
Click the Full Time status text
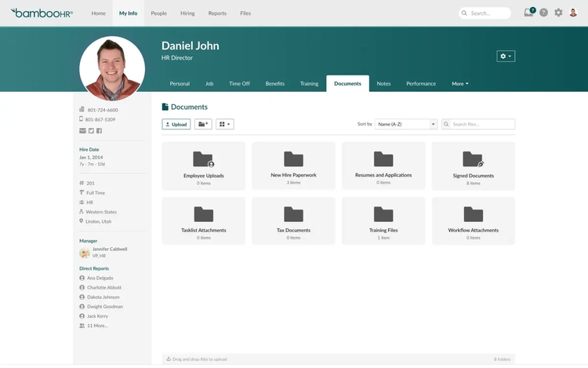point(96,193)
